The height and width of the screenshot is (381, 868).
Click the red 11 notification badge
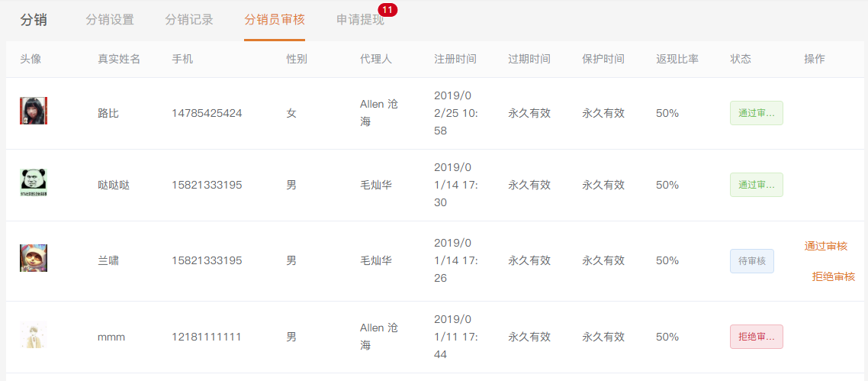click(x=387, y=10)
